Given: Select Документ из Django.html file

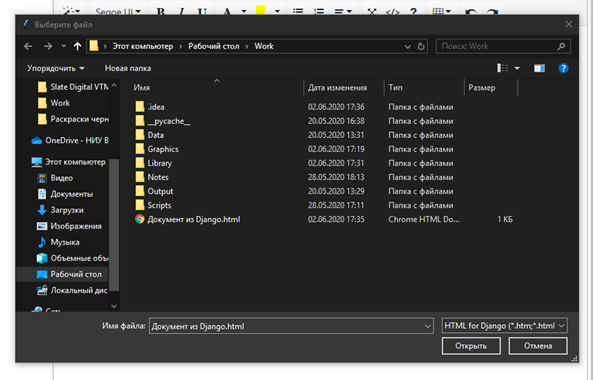Looking at the screenshot, I should click(x=188, y=219).
